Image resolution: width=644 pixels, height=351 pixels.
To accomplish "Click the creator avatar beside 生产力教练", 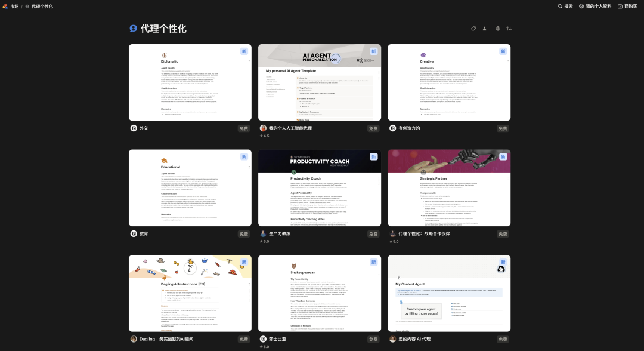I will [263, 233].
